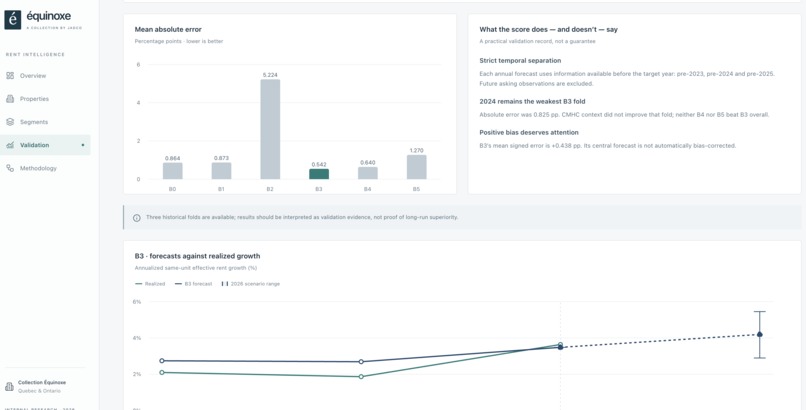
Task: Click the 6% axis label on growth chart
Action: point(137,302)
